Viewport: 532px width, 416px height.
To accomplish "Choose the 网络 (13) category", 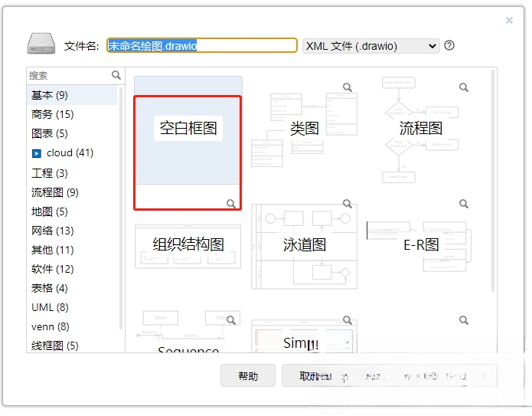I will 53,231.
